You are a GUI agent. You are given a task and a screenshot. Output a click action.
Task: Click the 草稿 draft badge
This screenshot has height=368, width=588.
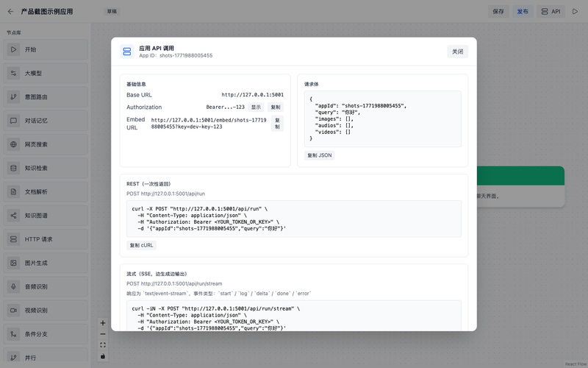click(112, 12)
